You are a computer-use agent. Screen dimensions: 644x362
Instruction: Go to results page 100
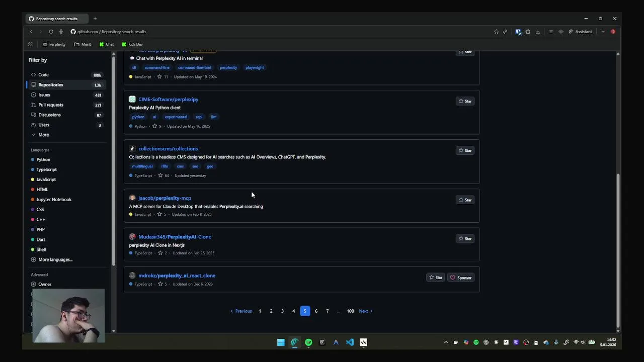point(350,311)
